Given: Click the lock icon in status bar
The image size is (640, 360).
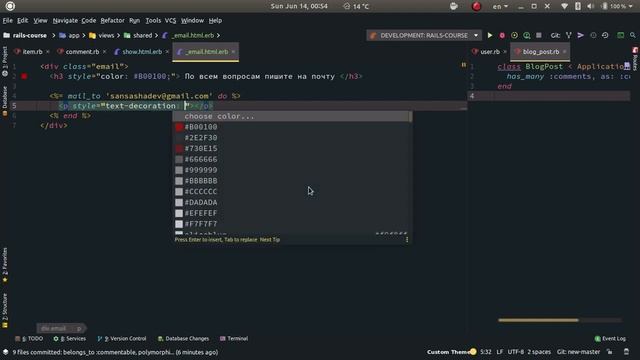Looking at the screenshot, I should click(609, 352).
